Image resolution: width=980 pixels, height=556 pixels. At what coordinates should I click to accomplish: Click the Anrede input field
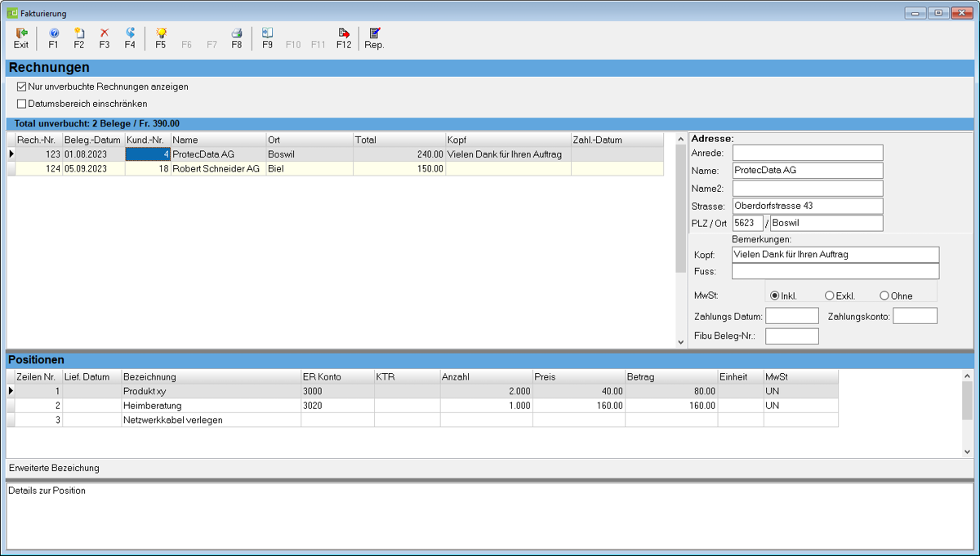(808, 153)
